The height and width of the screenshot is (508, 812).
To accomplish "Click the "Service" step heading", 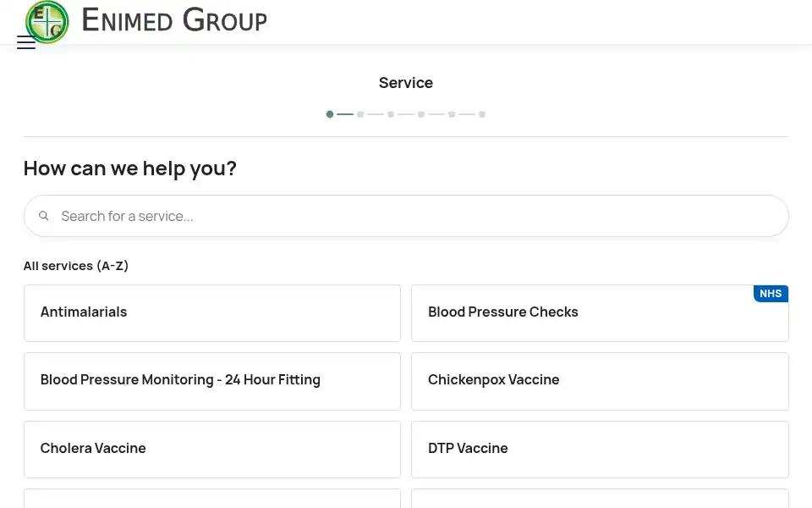I will 406,82.
